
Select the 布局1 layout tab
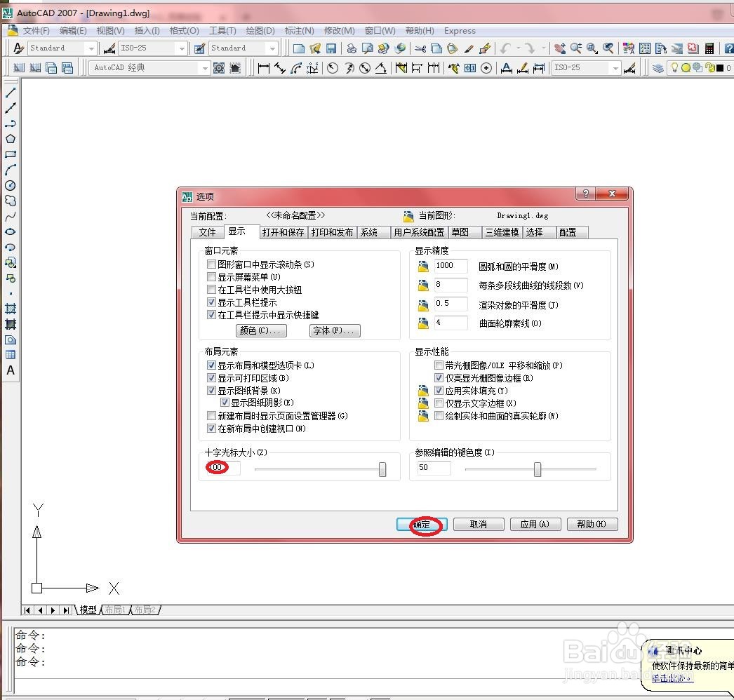click(115, 610)
